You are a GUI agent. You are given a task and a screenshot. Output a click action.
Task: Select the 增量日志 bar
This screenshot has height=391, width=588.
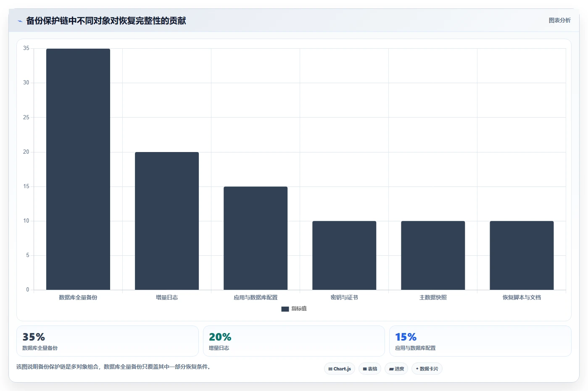tap(167, 221)
